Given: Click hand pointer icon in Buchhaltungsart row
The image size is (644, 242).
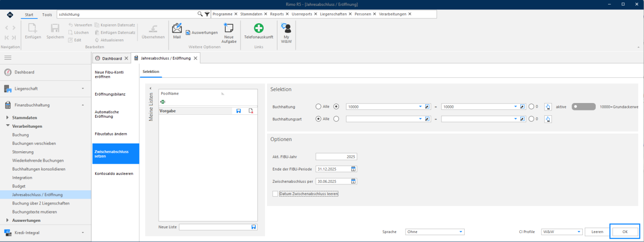Looking at the screenshot, I should (x=547, y=119).
